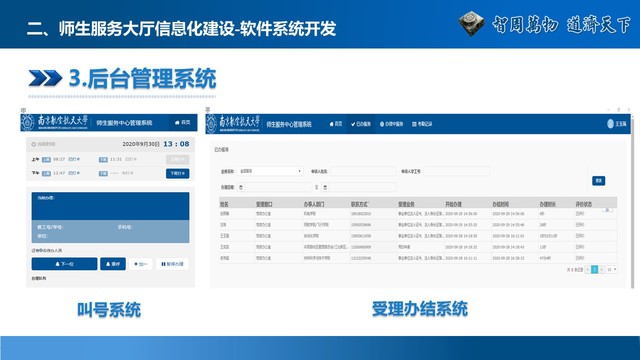The height and width of the screenshot is (360, 640).
Task: Click the blue 下班打卡 clock-out button
Action: 178,173
